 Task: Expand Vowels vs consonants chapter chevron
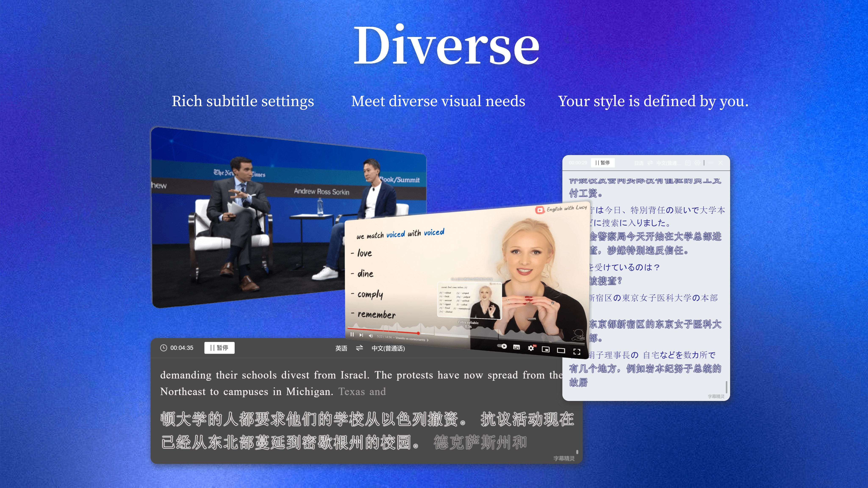click(428, 340)
